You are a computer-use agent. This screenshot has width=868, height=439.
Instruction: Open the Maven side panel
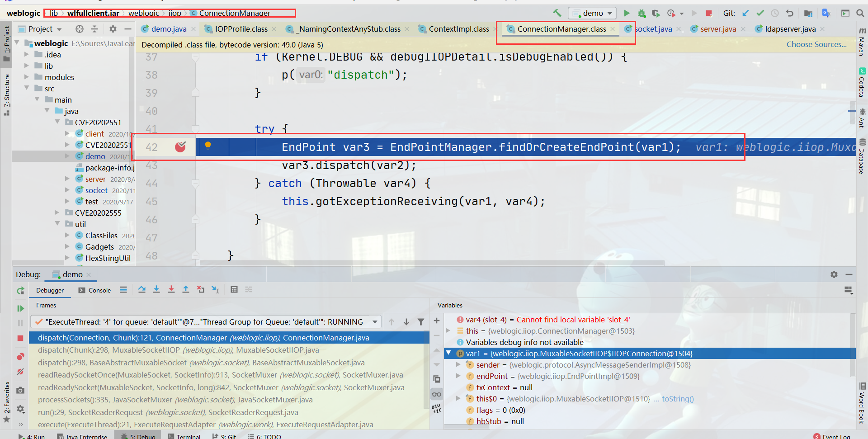pyautogui.click(x=862, y=42)
